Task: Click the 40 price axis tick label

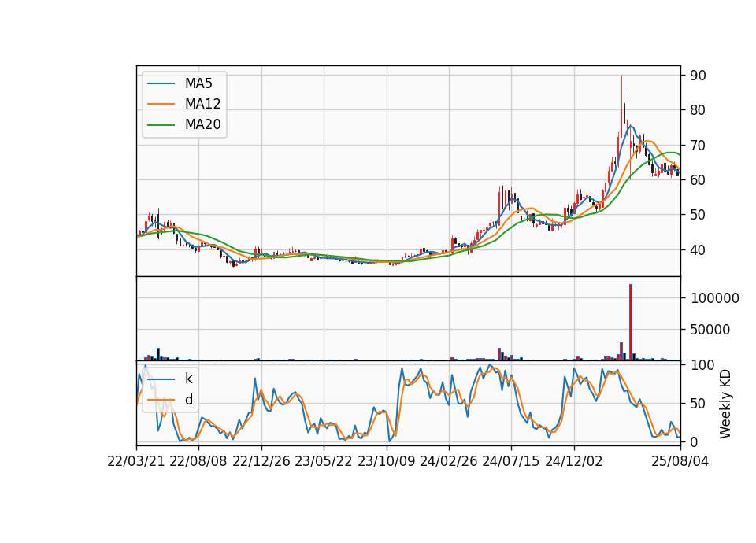Action: [698, 250]
